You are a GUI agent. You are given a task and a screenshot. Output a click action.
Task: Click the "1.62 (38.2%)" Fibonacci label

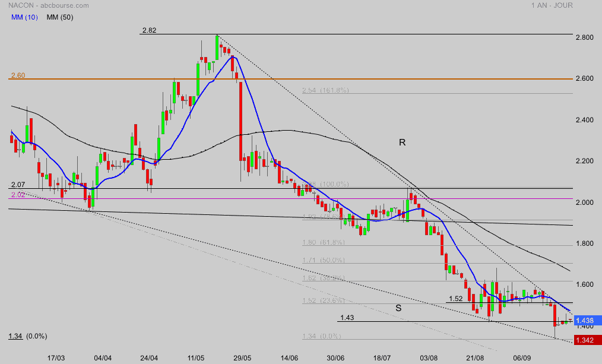324,278
